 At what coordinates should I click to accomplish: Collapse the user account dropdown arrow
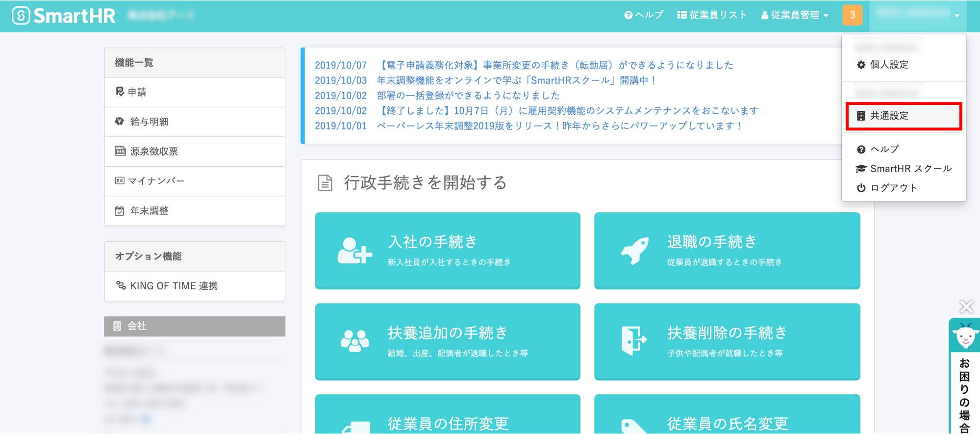(957, 16)
